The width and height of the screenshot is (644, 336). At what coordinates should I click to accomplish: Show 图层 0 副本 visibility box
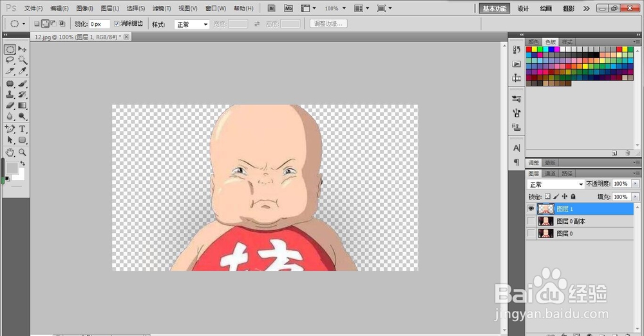click(531, 221)
